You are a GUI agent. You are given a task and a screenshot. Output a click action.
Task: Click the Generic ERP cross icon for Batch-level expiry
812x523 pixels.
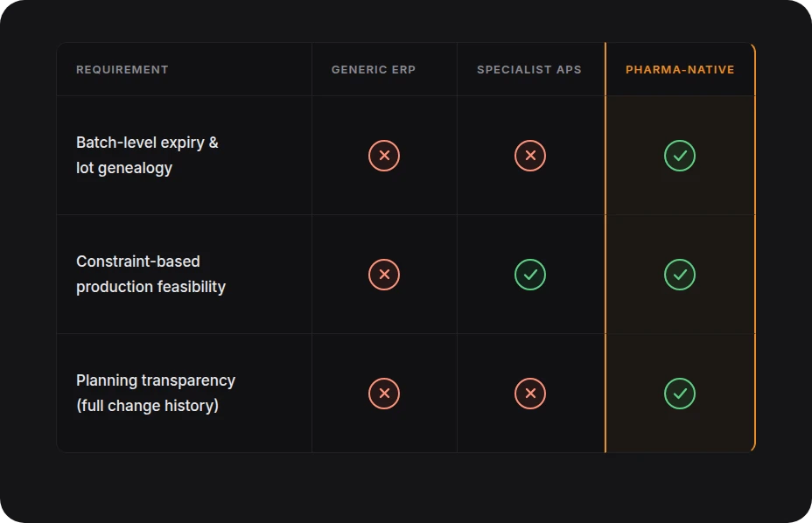pos(384,156)
